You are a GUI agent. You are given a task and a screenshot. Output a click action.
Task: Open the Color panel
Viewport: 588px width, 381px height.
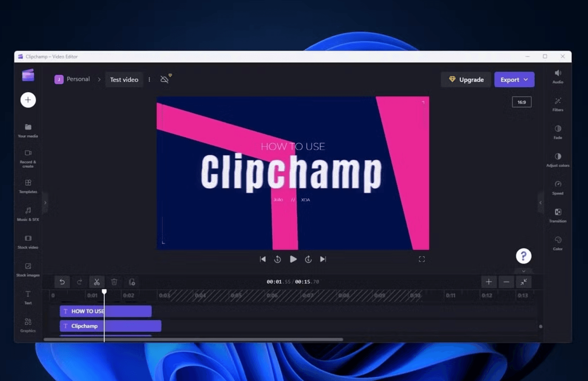(558, 243)
